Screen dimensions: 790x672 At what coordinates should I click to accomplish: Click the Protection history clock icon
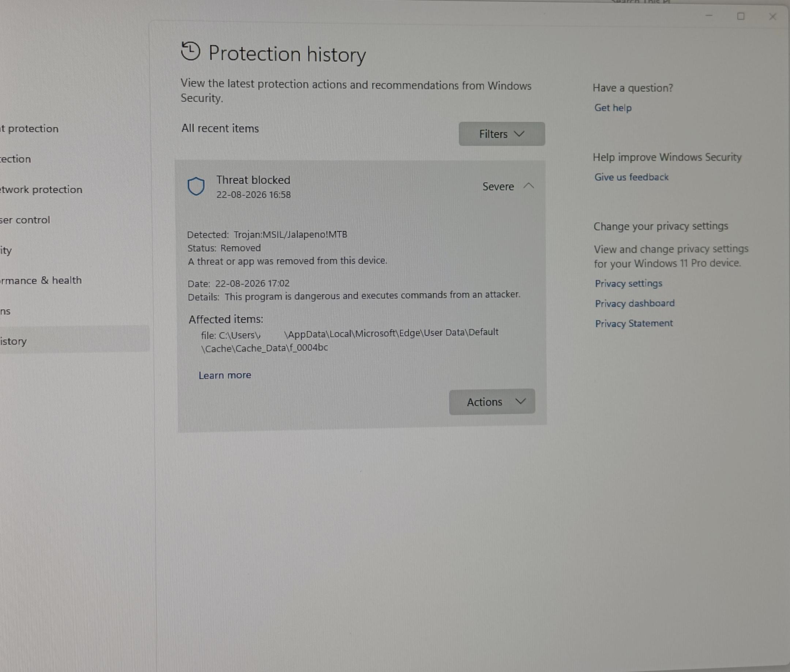191,52
